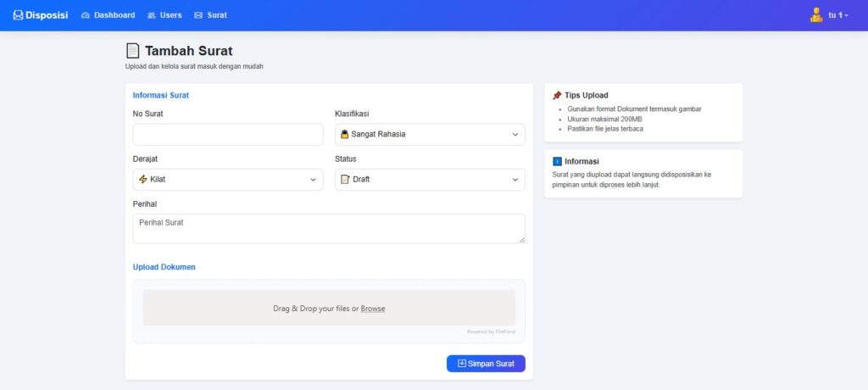Click the blue info icon beside Informasi
Image resolution: width=868 pixels, height=390 pixels.
pyautogui.click(x=558, y=162)
